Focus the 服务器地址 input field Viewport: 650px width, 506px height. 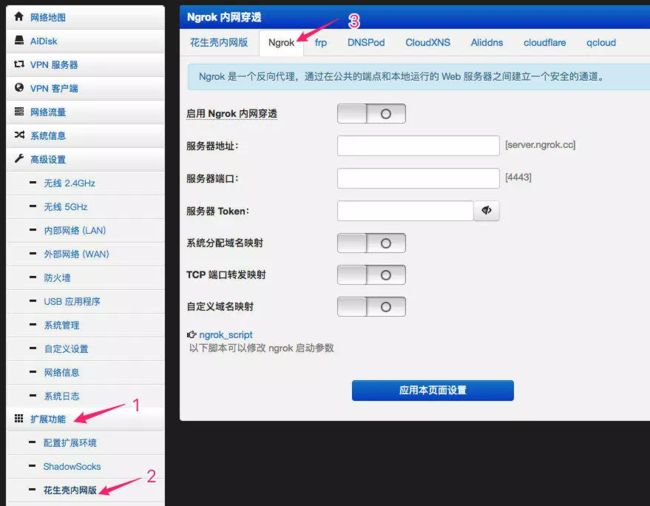(418, 145)
